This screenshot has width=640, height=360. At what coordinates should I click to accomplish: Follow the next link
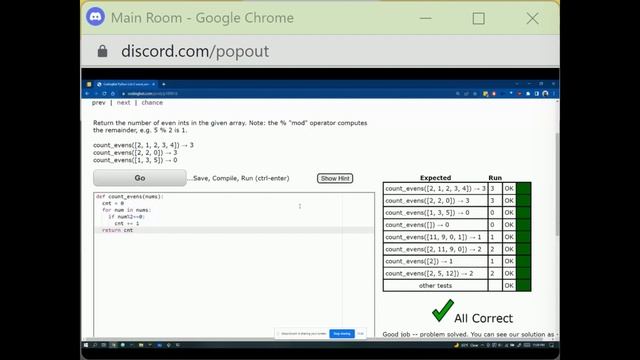123,102
